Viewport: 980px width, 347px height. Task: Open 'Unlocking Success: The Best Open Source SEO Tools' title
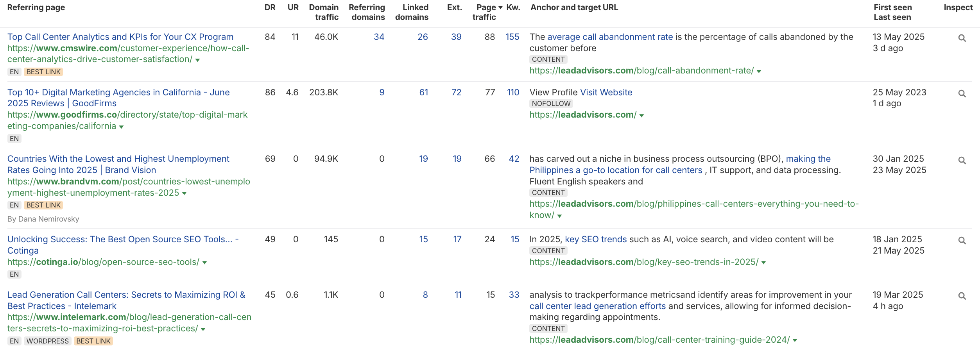click(x=123, y=245)
